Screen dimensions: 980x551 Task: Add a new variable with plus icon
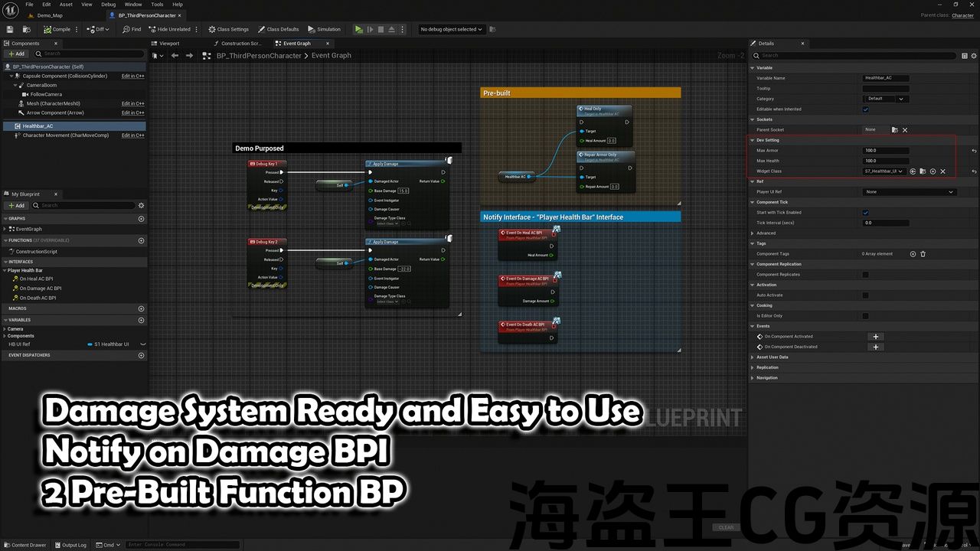[x=141, y=320]
